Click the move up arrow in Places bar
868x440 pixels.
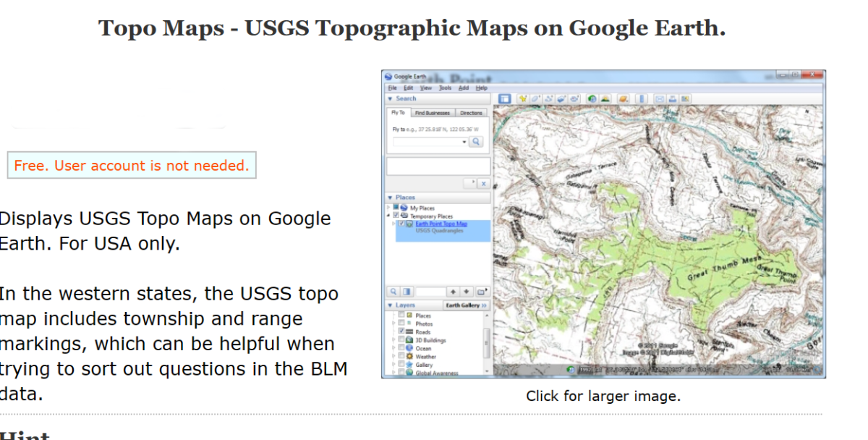[454, 292]
